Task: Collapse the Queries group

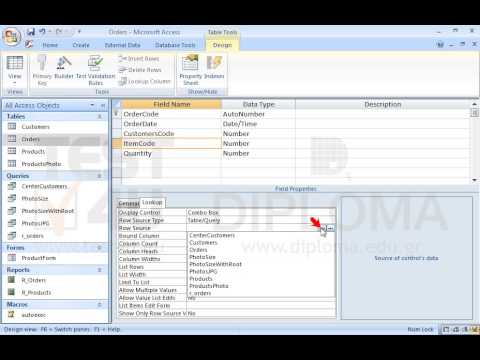Action: [x=99, y=176]
